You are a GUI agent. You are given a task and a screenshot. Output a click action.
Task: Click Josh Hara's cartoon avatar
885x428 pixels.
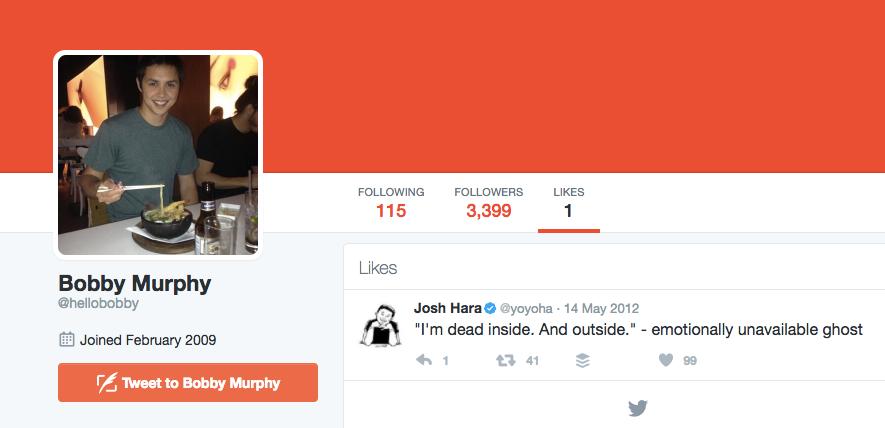click(x=380, y=325)
